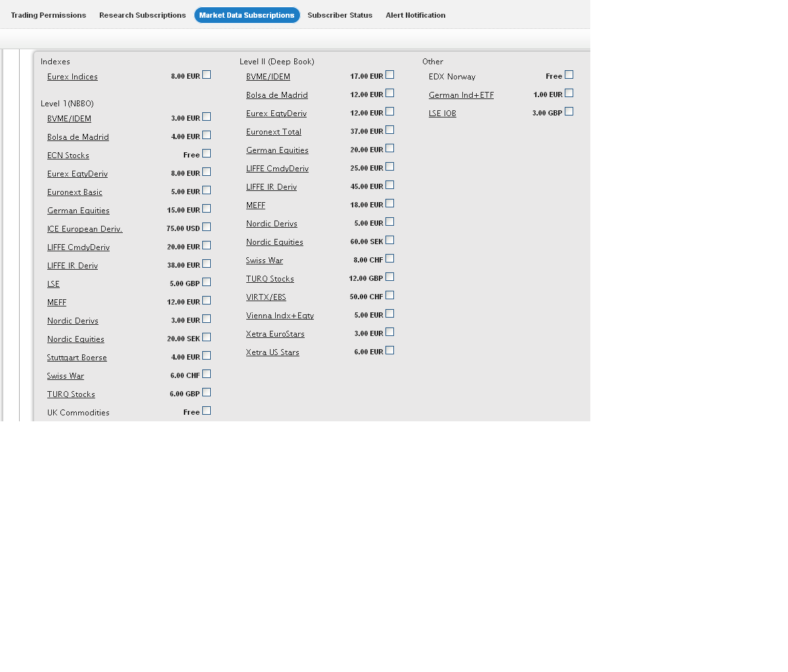Viewport: 788px width, 672px height.
Task: Check LSE IOB 3.00 GBP checkbox
Action: pyautogui.click(x=569, y=112)
